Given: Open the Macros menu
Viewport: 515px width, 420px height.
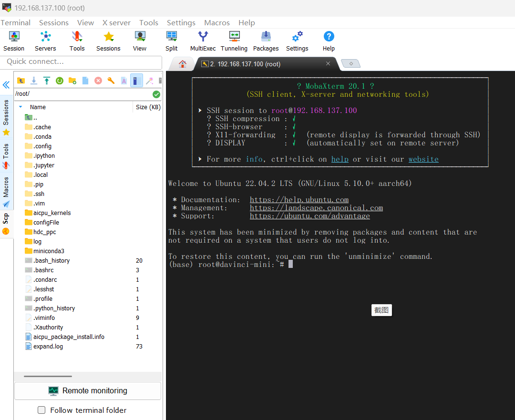Looking at the screenshot, I should click(217, 23).
